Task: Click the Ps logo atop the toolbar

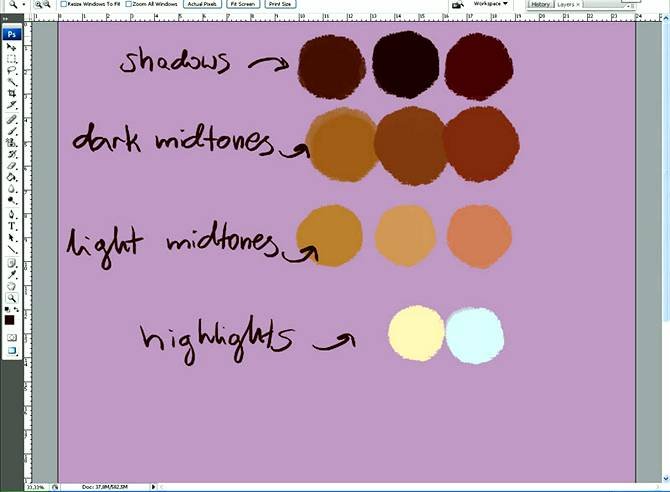Action: [10, 32]
